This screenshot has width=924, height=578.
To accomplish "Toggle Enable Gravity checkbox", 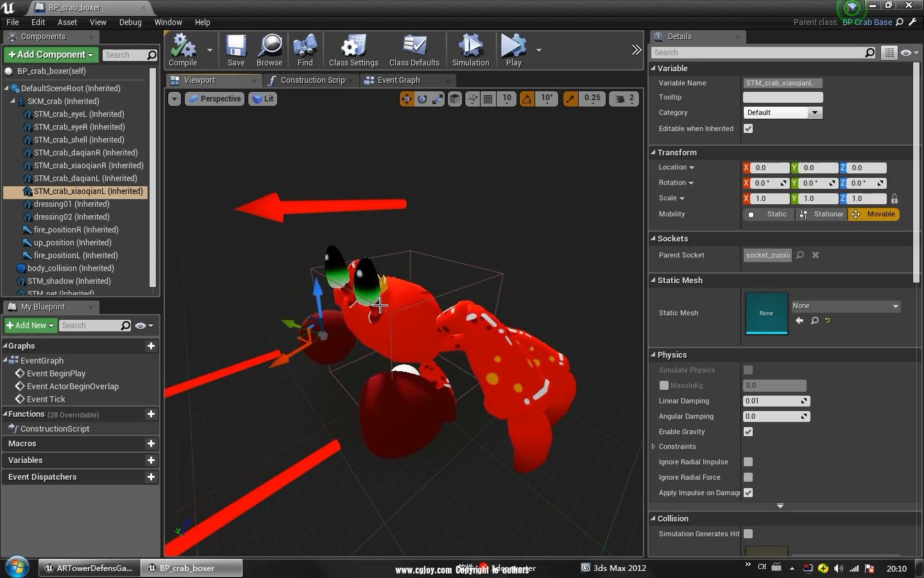I will click(x=748, y=432).
